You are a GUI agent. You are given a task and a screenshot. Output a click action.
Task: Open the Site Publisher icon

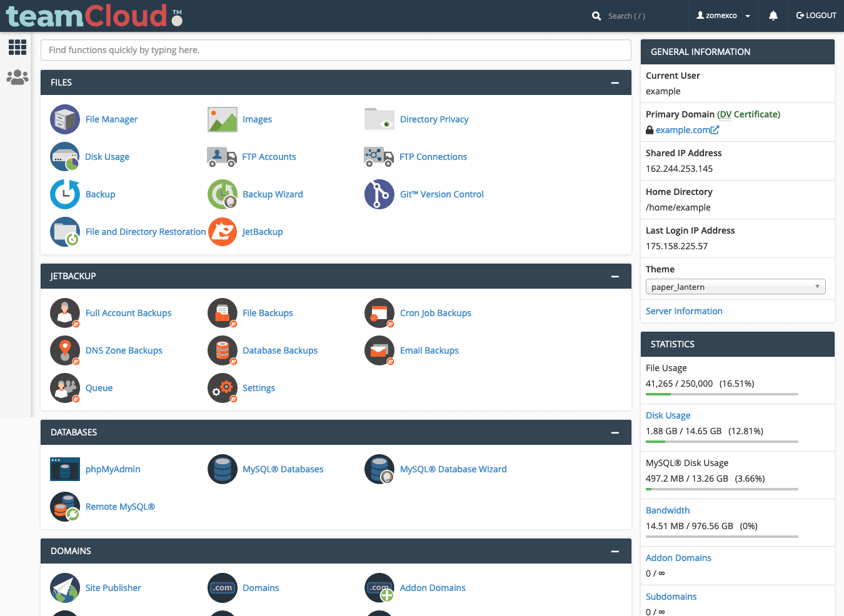click(65, 588)
